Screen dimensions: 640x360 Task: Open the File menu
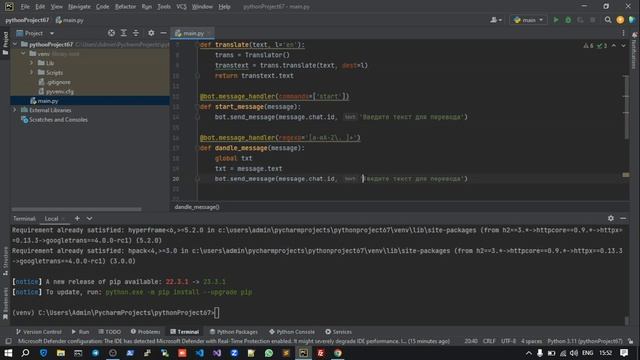pos(25,7)
